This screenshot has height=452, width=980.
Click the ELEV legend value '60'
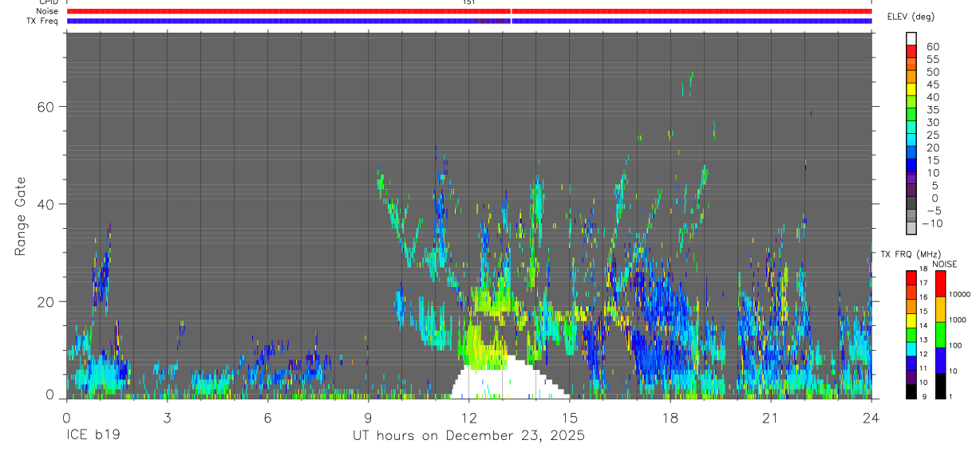point(933,46)
